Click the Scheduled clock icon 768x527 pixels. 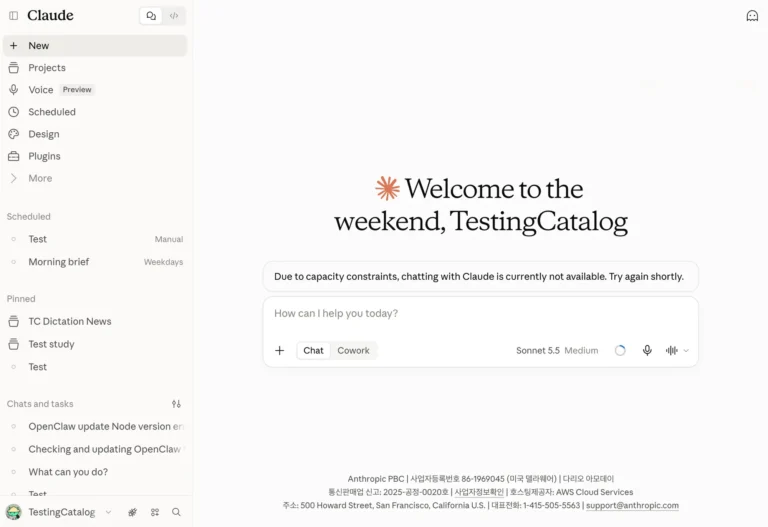click(x=14, y=112)
